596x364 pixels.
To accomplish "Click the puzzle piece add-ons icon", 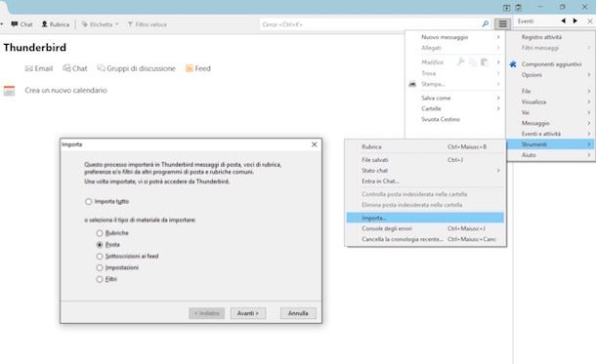I will (513, 64).
